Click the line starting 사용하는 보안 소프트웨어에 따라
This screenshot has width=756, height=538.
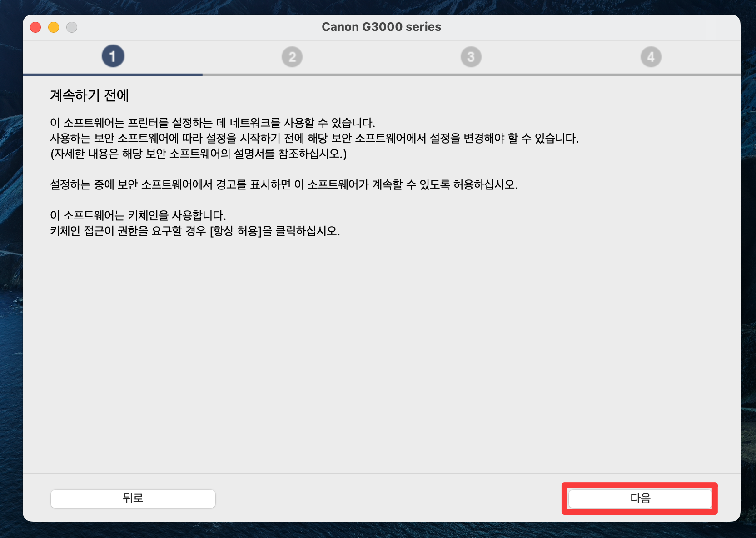click(314, 138)
